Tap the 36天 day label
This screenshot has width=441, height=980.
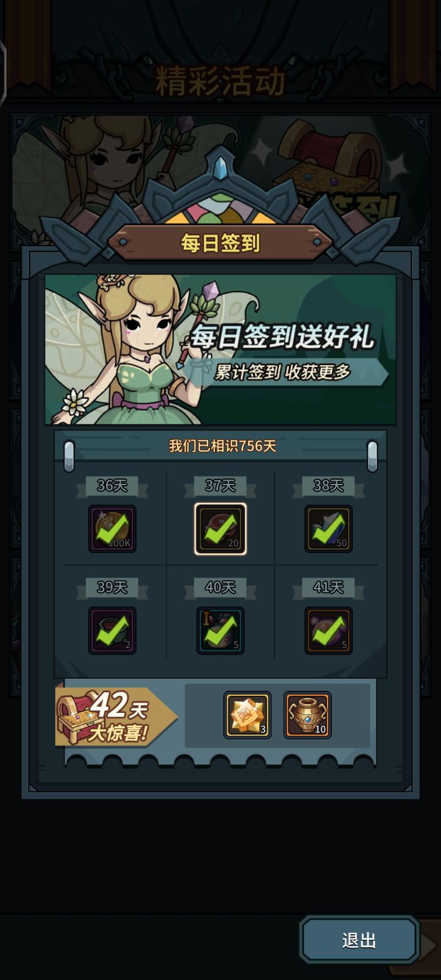pyautogui.click(x=112, y=486)
